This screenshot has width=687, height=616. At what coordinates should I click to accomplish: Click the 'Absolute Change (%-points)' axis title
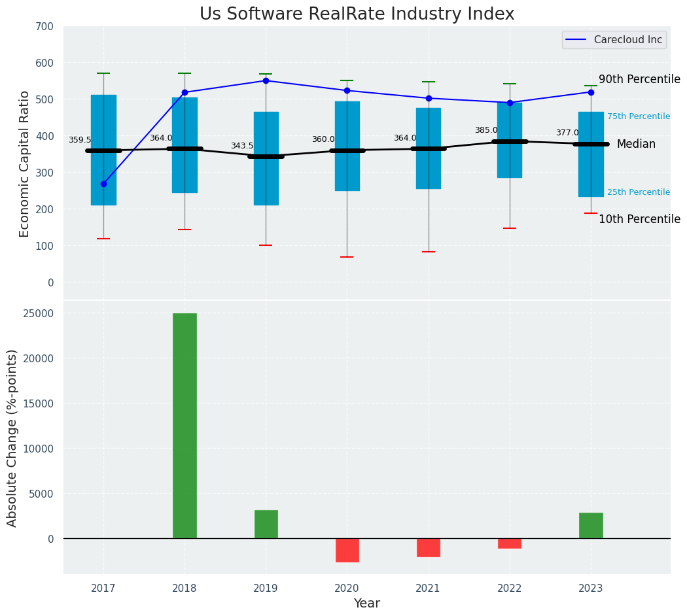12,437
